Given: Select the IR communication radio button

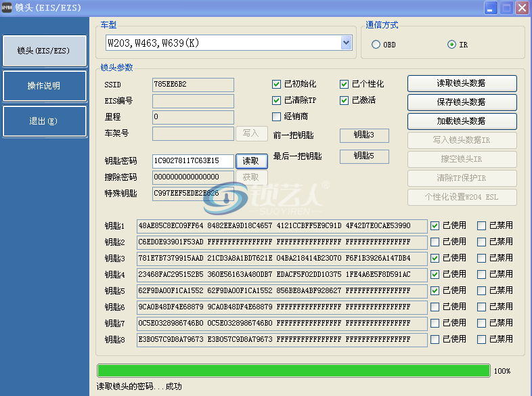Looking at the screenshot, I should [451, 45].
